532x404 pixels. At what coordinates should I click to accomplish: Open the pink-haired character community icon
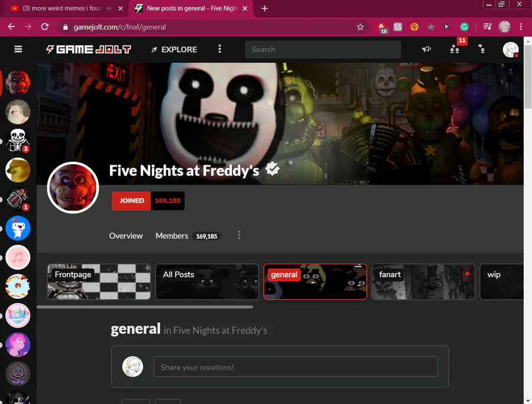18,345
